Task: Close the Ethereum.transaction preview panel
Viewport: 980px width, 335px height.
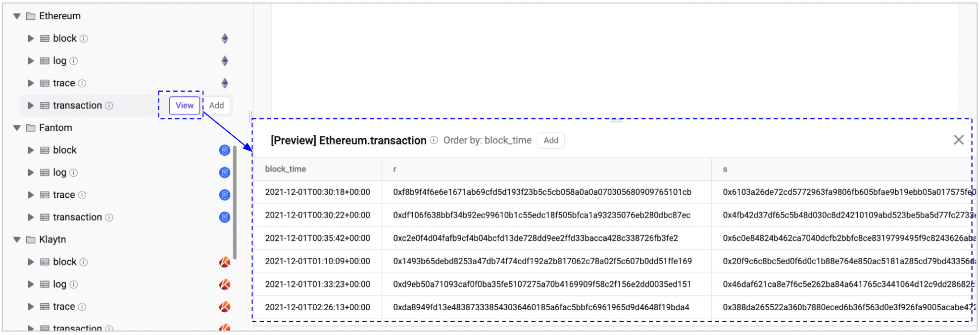Action: [958, 140]
